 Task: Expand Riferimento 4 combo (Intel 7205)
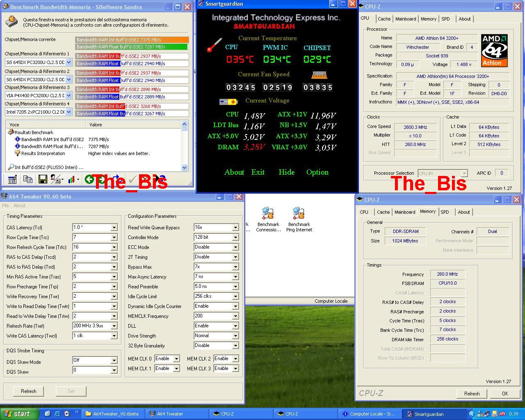(x=68, y=112)
